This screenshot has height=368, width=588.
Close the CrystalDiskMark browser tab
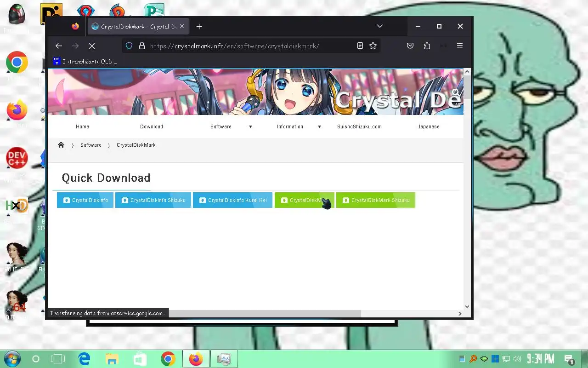pos(182,26)
